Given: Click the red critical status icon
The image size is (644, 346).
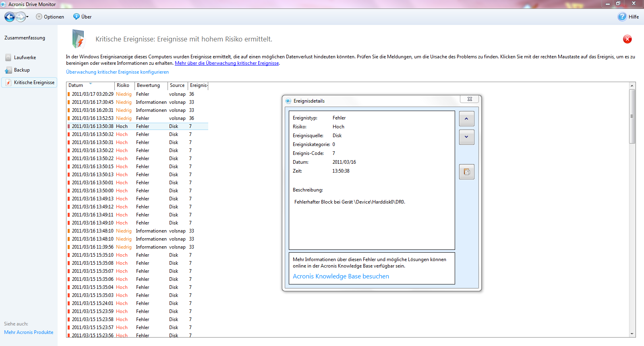Looking at the screenshot, I should 627,39.
